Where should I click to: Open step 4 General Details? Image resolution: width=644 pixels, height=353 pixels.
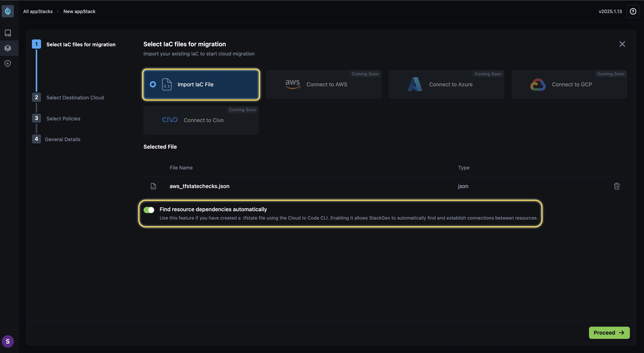tap(56, 139)
